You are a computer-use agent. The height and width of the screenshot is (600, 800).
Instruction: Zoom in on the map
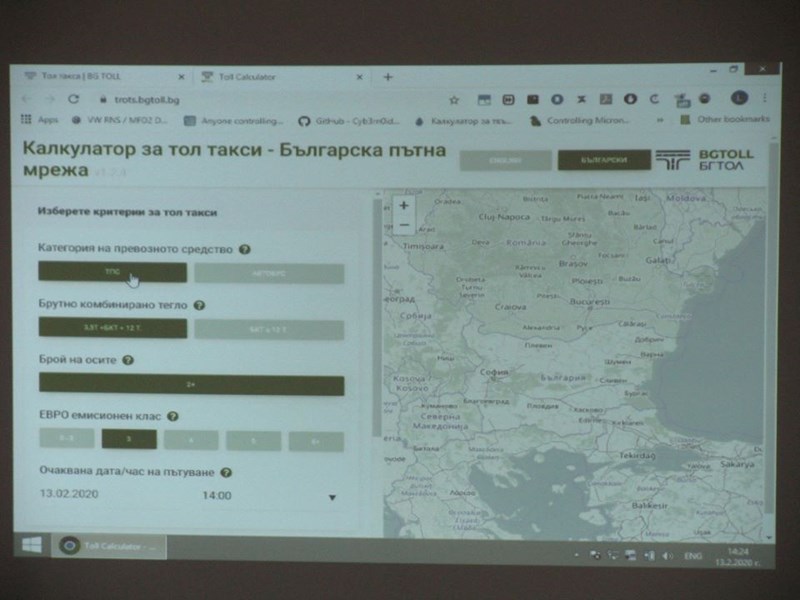coord(403,206)
